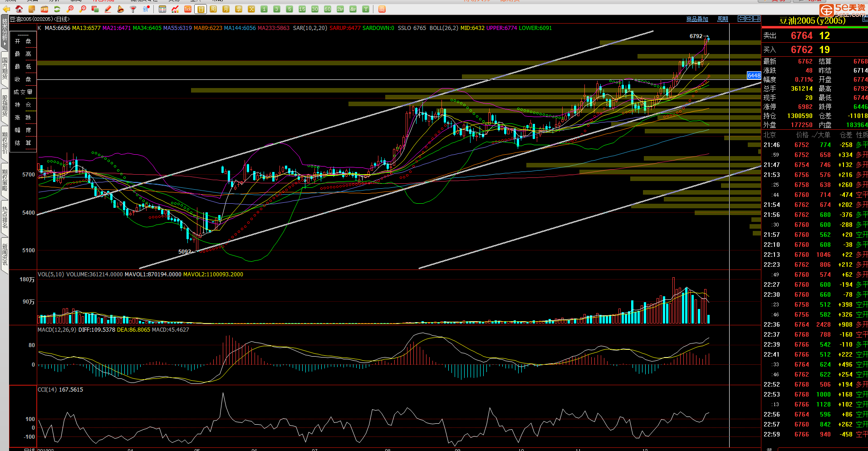Select the 30-minute period button
This screenshot has height=451, width=868.
click(x=315, y=9)
